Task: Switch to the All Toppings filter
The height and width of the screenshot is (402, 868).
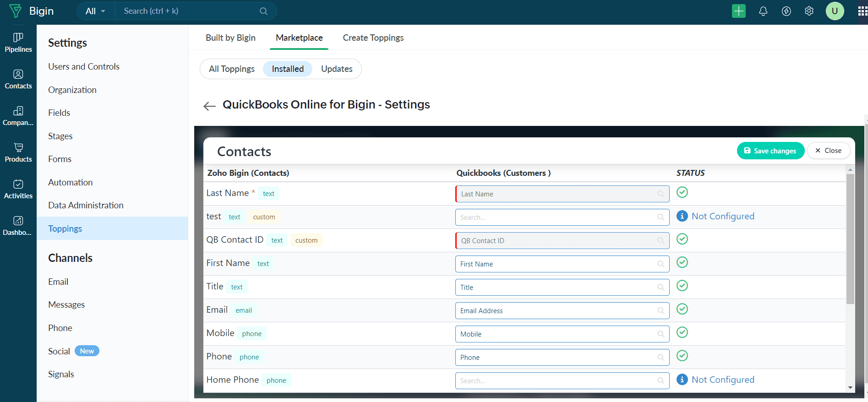Action: pos(232,69)
